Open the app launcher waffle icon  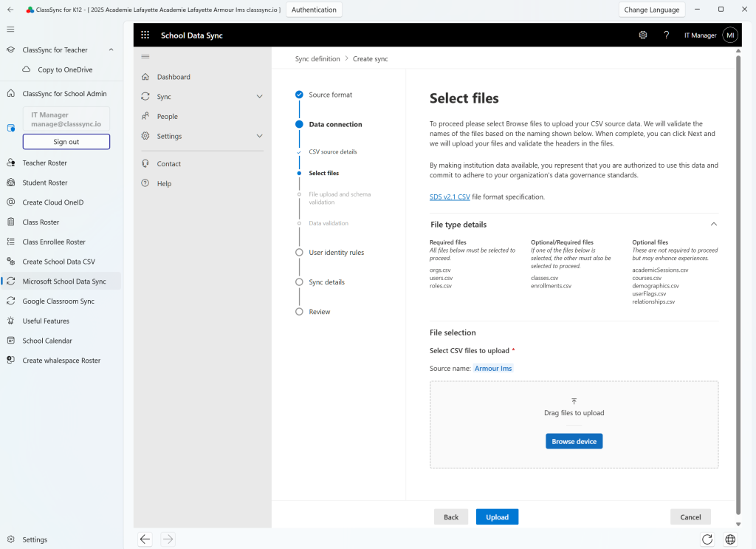145,35
